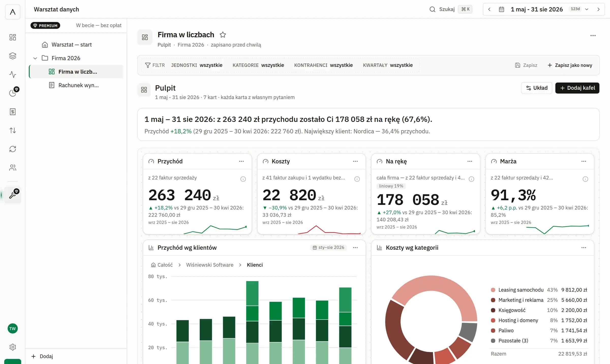Click the sync refresh icon in left rail
610x364 pixels.
12,149
